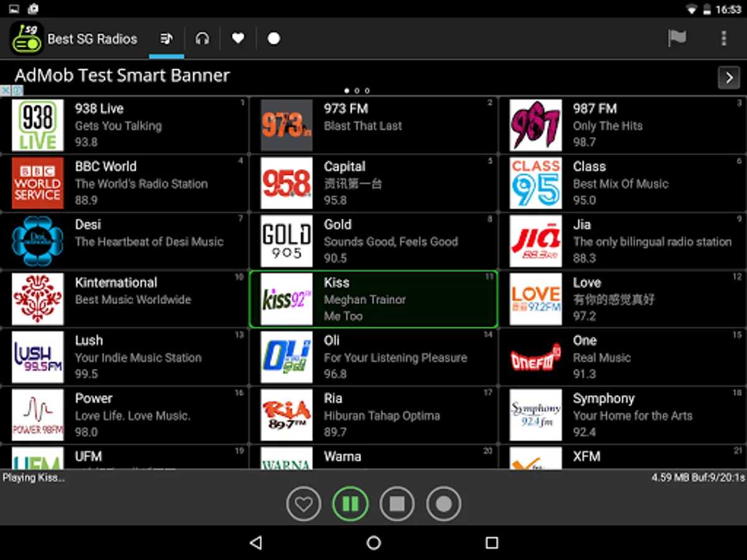The image size is (747, 560).
Task: Open the ad info icon
Action: 17,91
